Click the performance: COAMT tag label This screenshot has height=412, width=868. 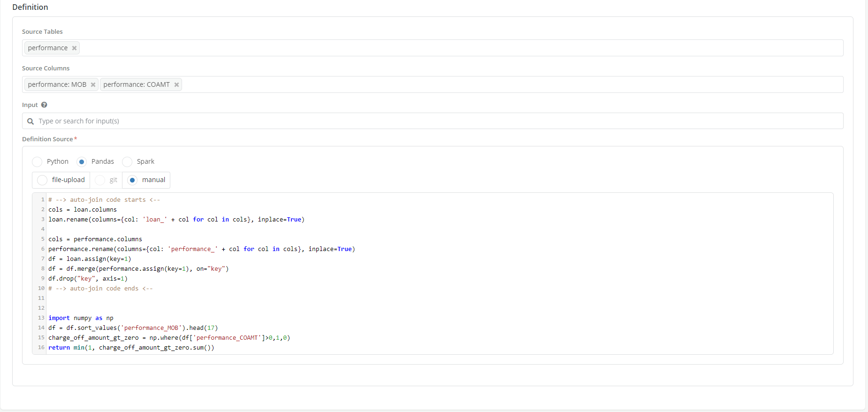pos(137,84)
